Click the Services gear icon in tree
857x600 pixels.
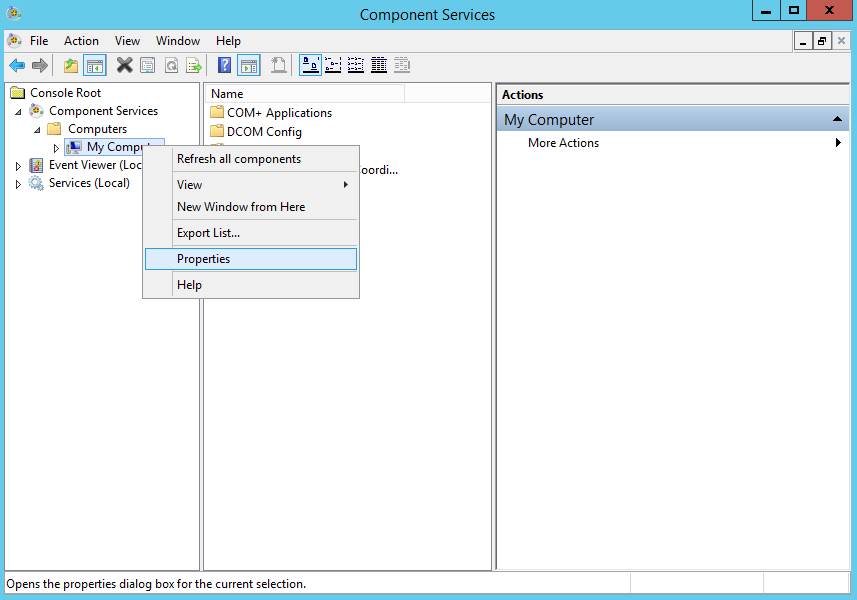pos(36,183)
